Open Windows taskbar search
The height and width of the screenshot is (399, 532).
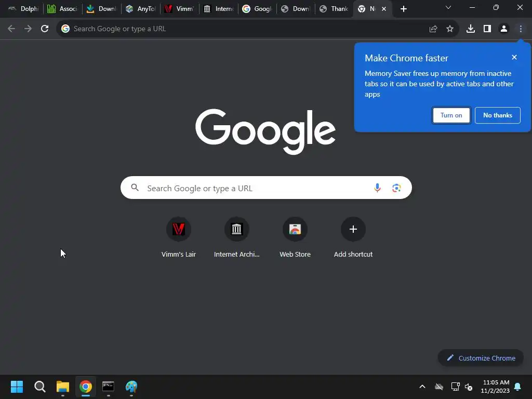coord(39,387)
